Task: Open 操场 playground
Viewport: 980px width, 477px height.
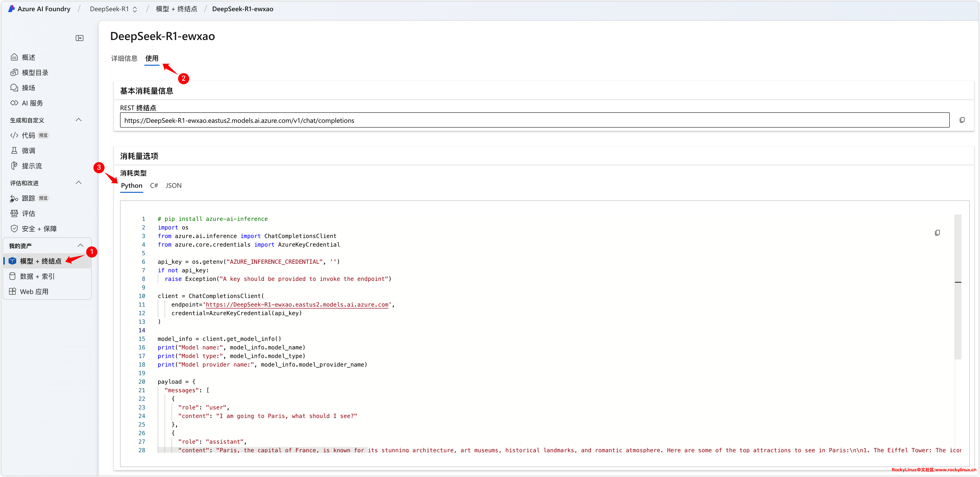Action: pyautogui.click(x=29, y=88)
